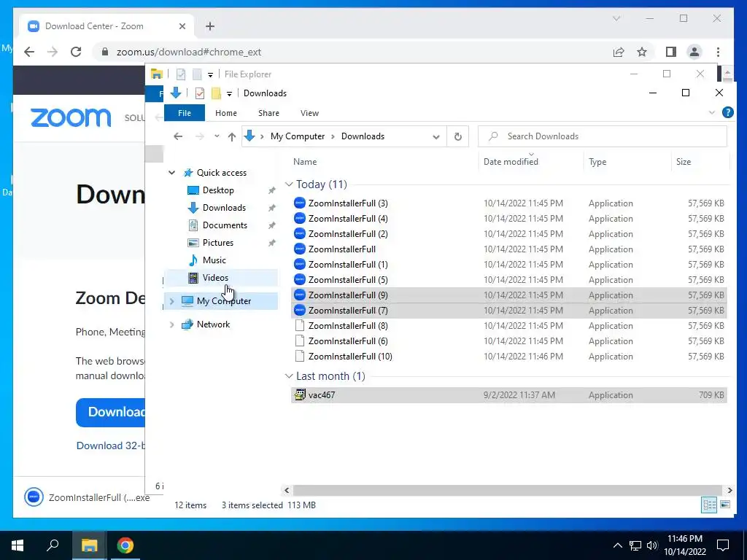Click My Computer in the address path
The height and width of the screenshot is (560, 747).
(x=298, y=136)
